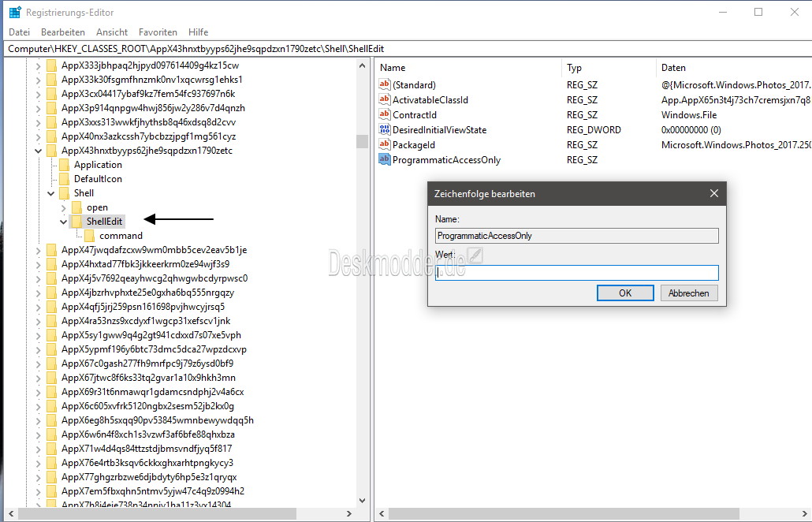
Task: Click the PackageId string value icon
Action: coord(384,144)
